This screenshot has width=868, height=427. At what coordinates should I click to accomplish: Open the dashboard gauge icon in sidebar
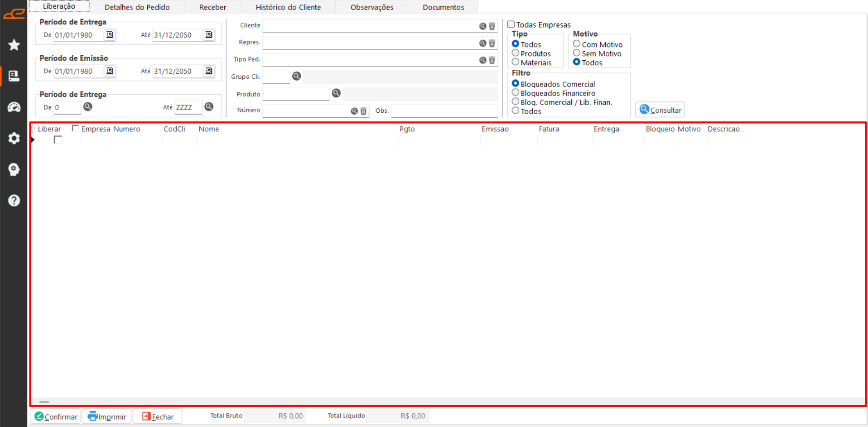[14, 107]
